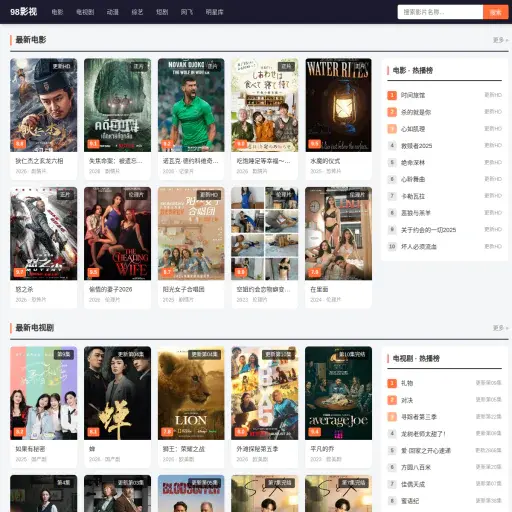Viewport: 512px width, 512px height.
Task: Open the 电影 navigation menu item
Action: click(57, 12)
